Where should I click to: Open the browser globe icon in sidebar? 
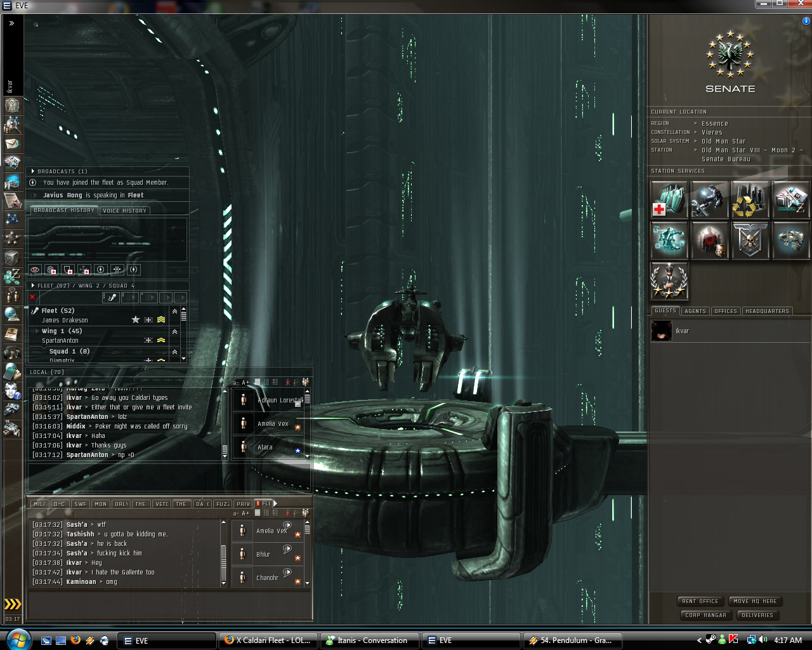pyautogui.click(x=12, y=315)
